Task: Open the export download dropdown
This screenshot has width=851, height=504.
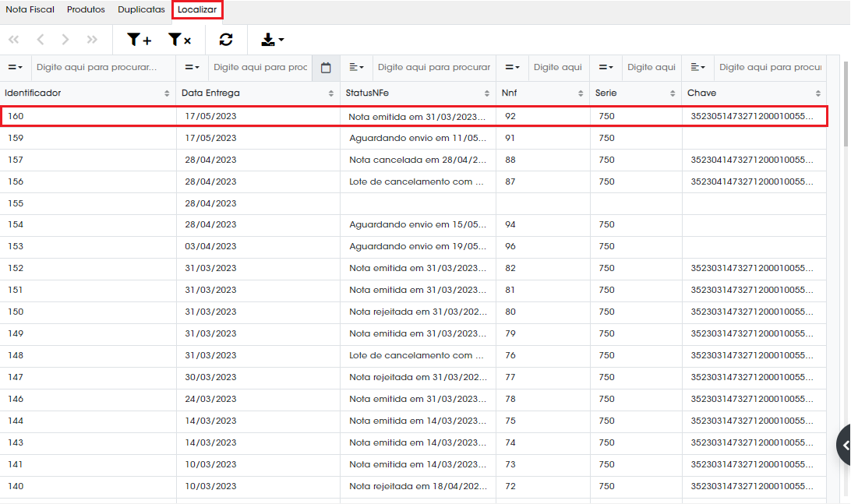Action: tap(273, 40)
